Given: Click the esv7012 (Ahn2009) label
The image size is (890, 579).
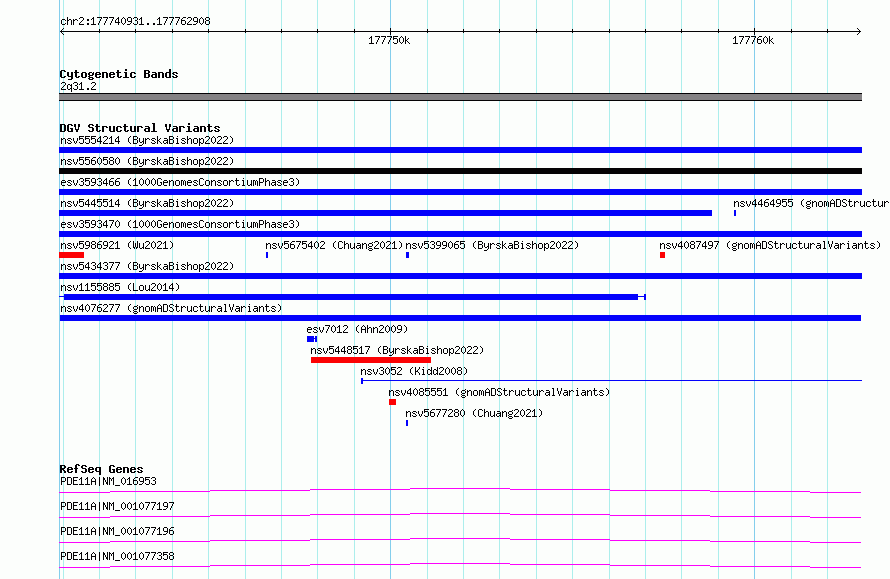Looking at the screenshot, I should tap(357, 329).
